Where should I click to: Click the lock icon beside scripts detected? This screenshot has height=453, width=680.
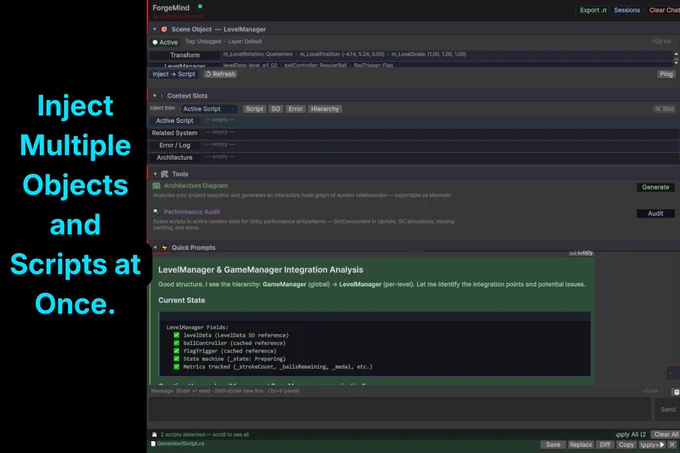click(x=154, y=434)
